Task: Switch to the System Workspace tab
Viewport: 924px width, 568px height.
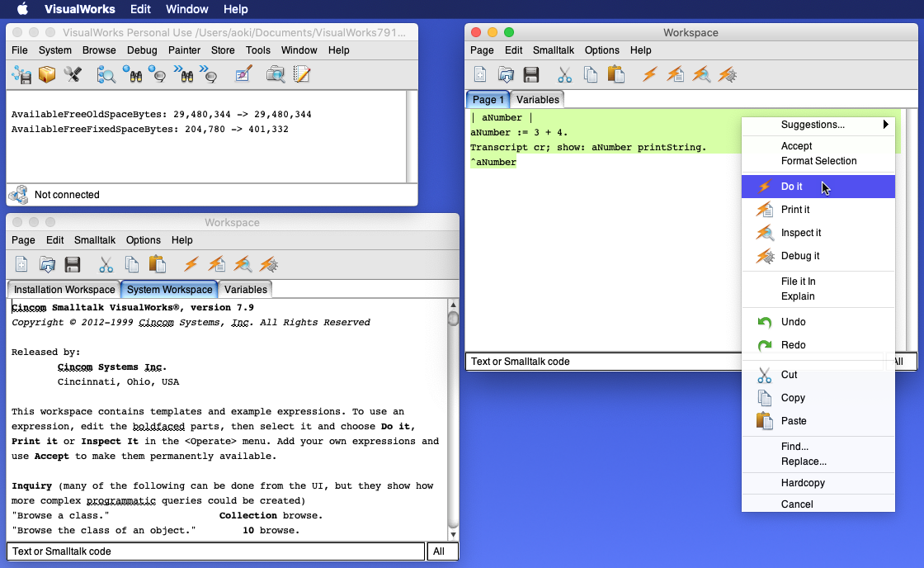Action: [x=170, y=290]
